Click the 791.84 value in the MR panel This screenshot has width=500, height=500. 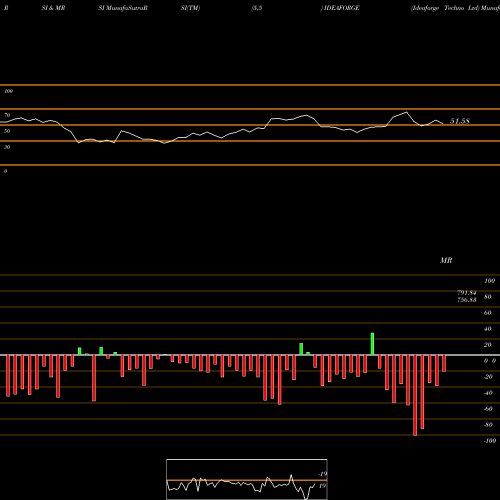pos(467,293)
